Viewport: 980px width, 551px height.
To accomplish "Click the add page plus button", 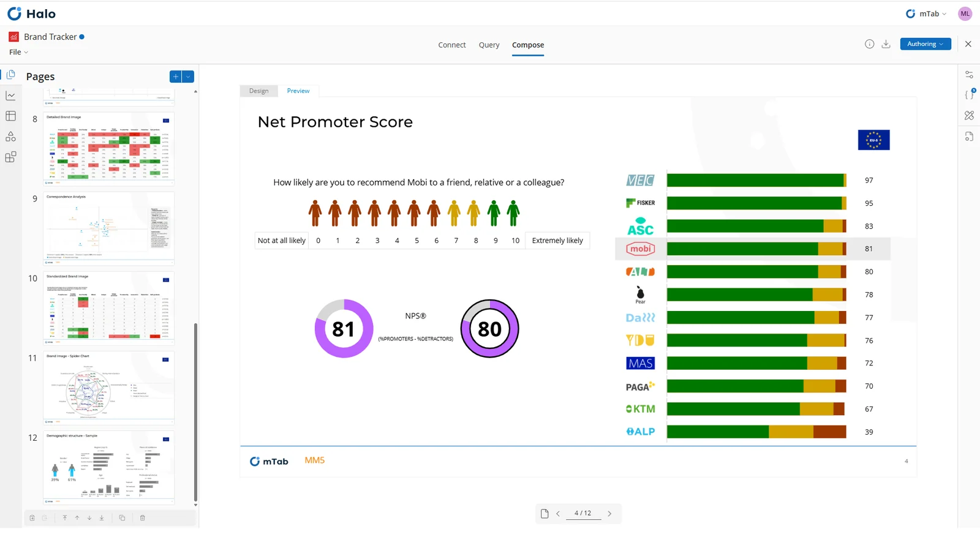I will click(176, 77).
